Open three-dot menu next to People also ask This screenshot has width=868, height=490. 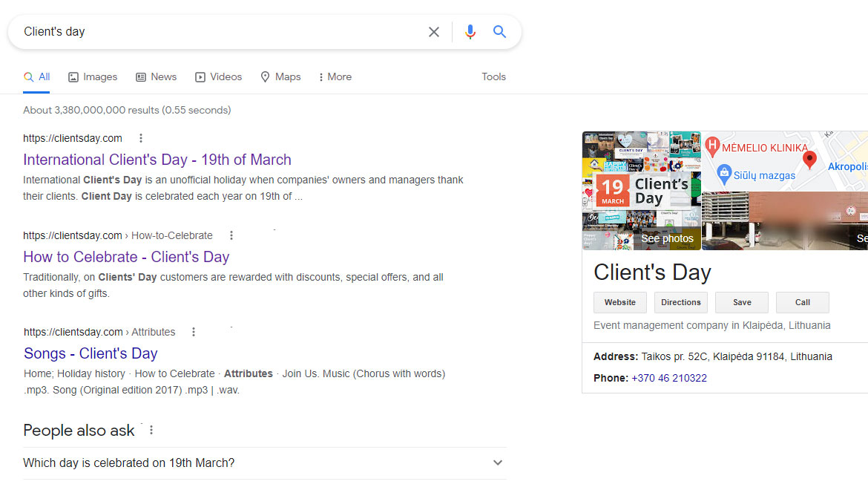151,431
